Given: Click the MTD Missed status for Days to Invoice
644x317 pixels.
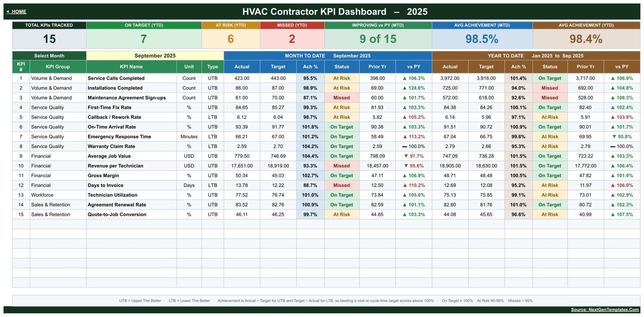Looking at the screenshot, I should [x=341, y=185].
